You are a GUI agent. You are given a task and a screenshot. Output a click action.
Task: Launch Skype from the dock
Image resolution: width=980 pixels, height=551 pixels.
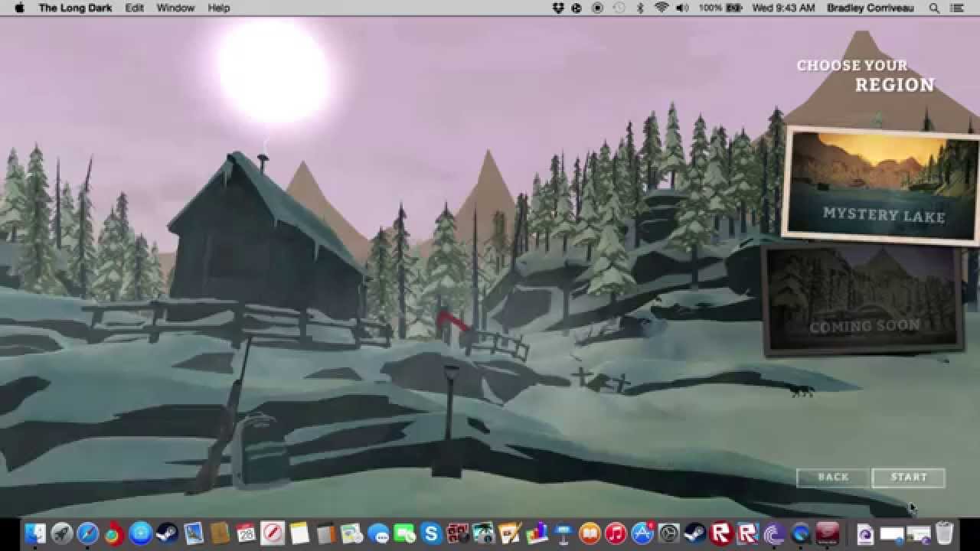tap(431, 533)
